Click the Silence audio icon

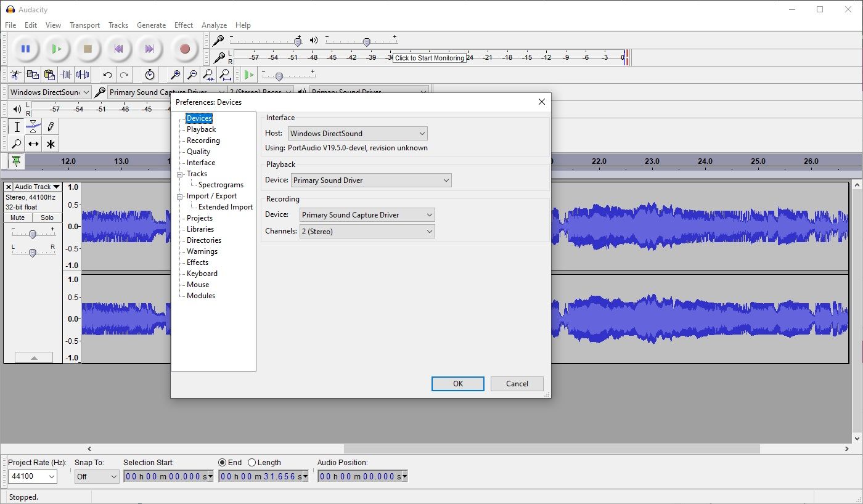pos(83,75)
